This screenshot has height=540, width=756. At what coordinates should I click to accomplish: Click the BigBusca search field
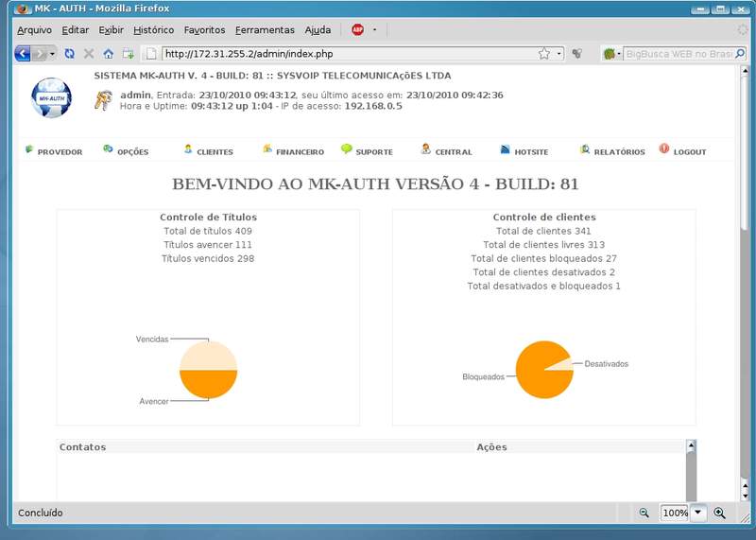(x=679, y=54)
